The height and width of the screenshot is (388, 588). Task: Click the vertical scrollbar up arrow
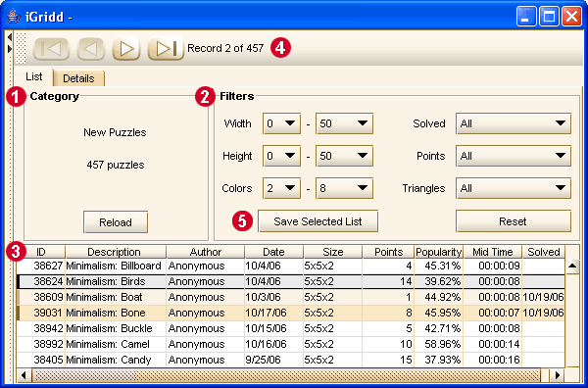tap(572, 267)
